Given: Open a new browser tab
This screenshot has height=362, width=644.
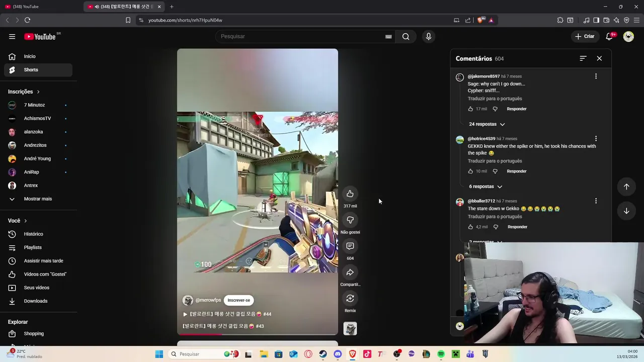Looking at the screenshot, I should coord(172,7).
